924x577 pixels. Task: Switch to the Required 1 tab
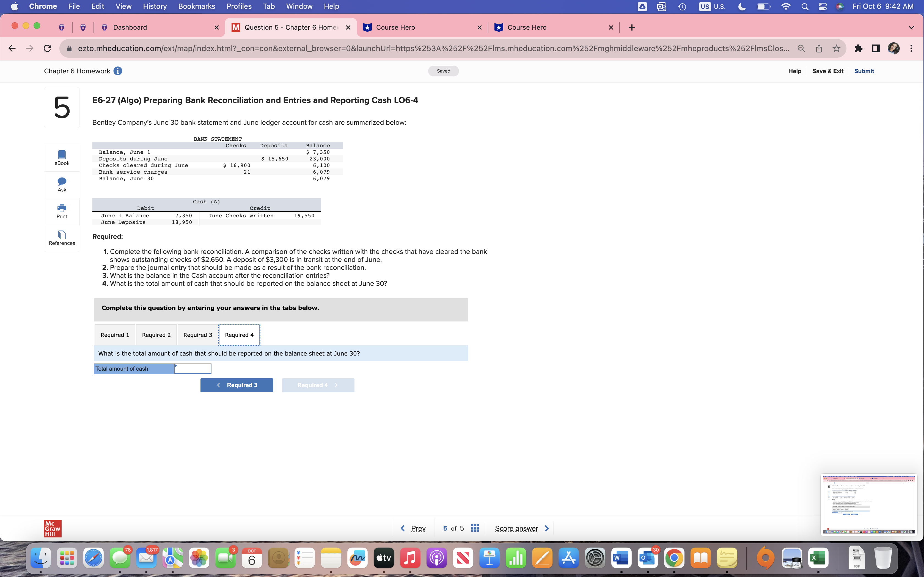pyautogui.click(x=115, y=335)
